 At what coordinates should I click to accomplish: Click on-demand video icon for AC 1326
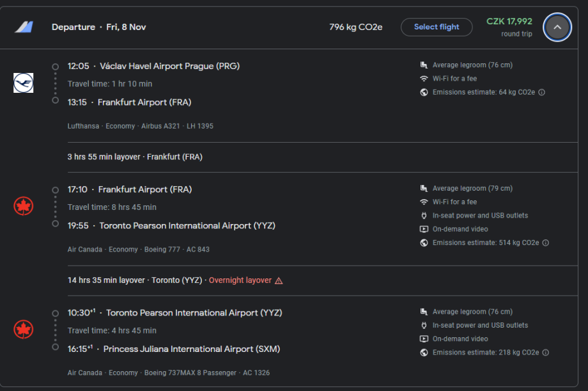(x=424, y=339)
